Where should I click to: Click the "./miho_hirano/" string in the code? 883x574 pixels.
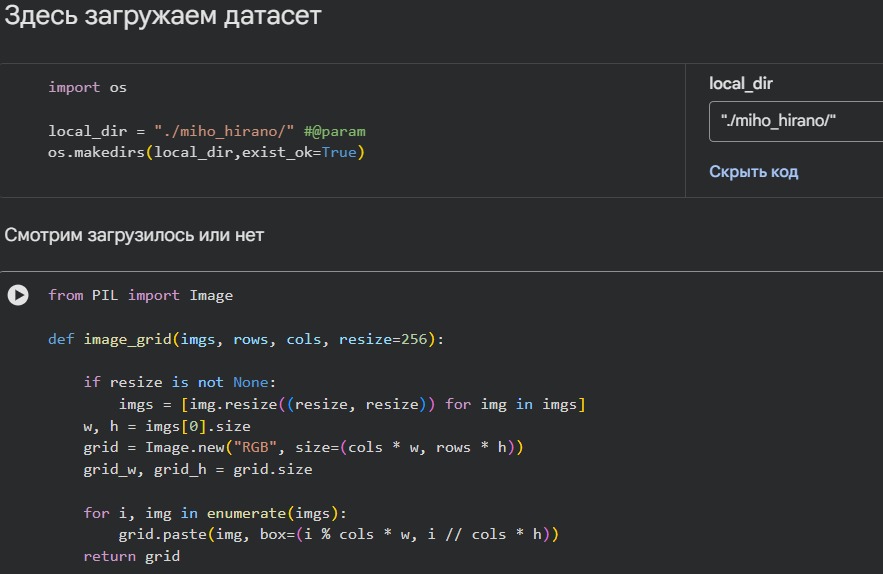pyautogui.click(x=224, y=131)
